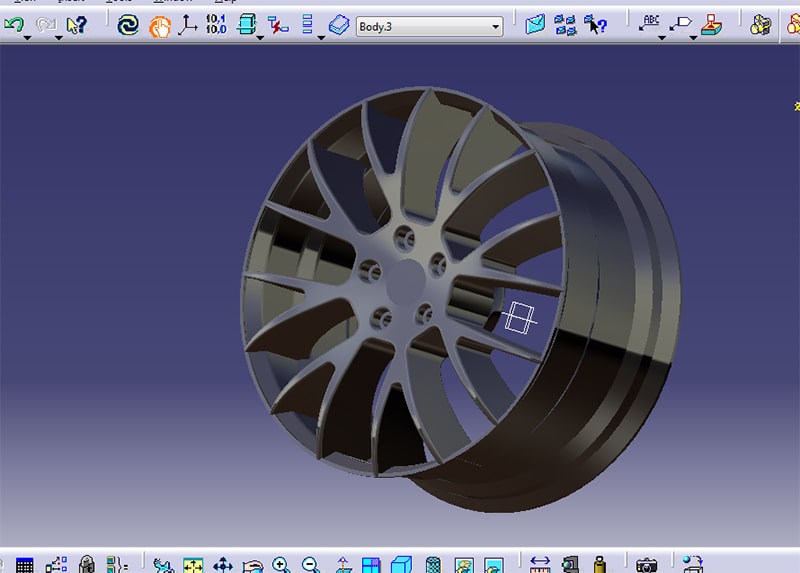Expand the arrow beneath the Redo icon
This screenshot has width=800, height=573.
click(x=58, y=38)
